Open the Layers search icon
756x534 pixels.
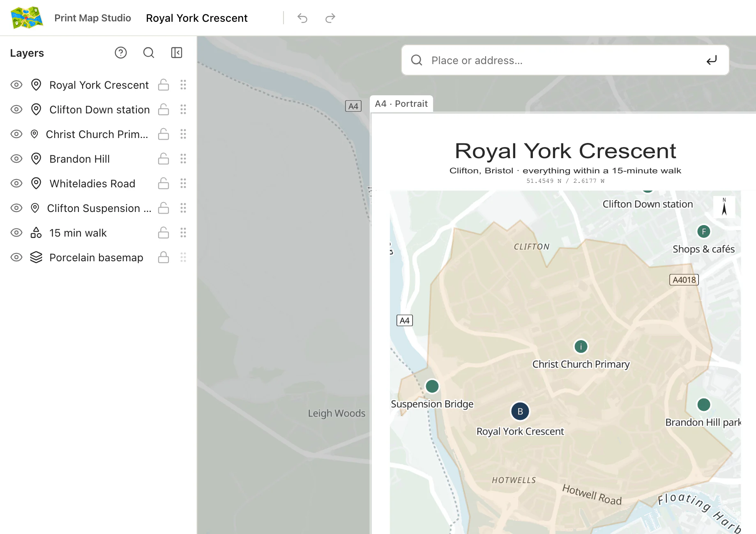click(x=149, y=53)
